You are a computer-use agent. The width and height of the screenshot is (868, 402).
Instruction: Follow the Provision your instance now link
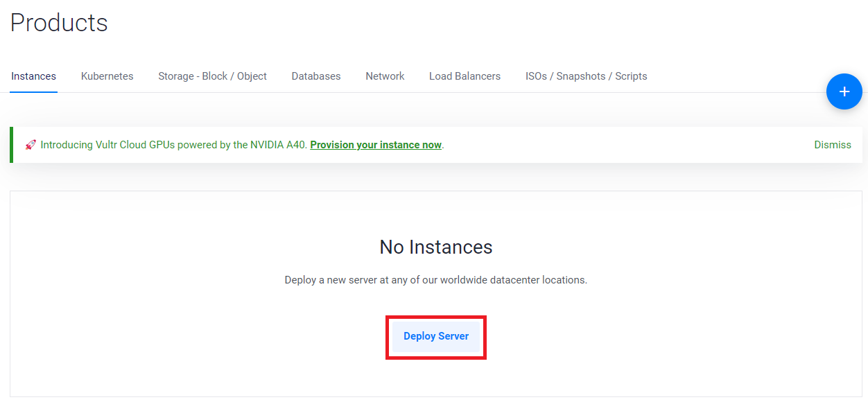coord(376,145)
